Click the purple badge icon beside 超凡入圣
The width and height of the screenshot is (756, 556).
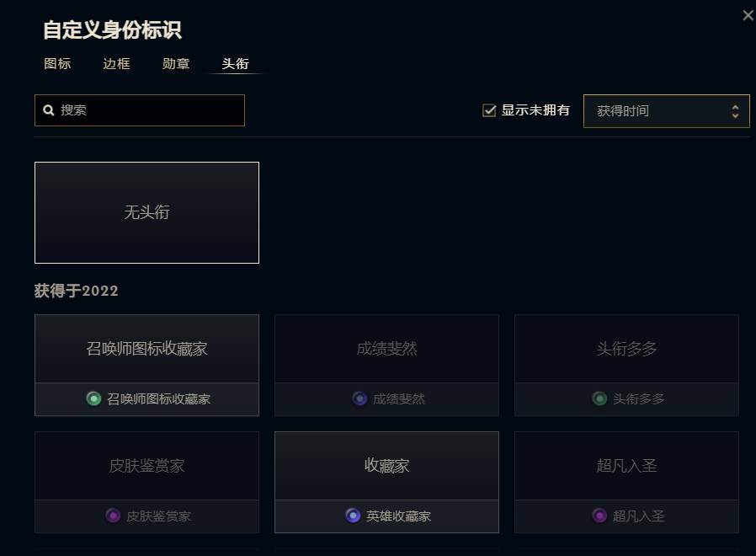click(599, 516)
